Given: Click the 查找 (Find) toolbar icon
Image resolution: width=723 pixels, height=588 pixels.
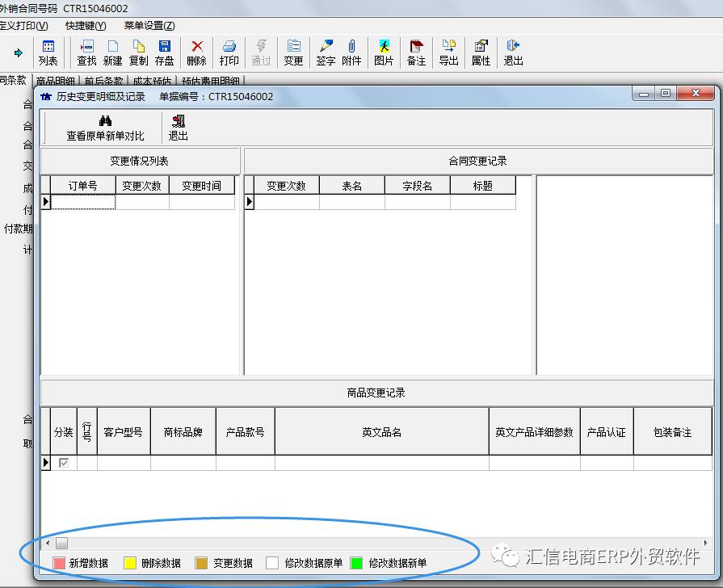Looking at the screenshot, I should point(86,52).
